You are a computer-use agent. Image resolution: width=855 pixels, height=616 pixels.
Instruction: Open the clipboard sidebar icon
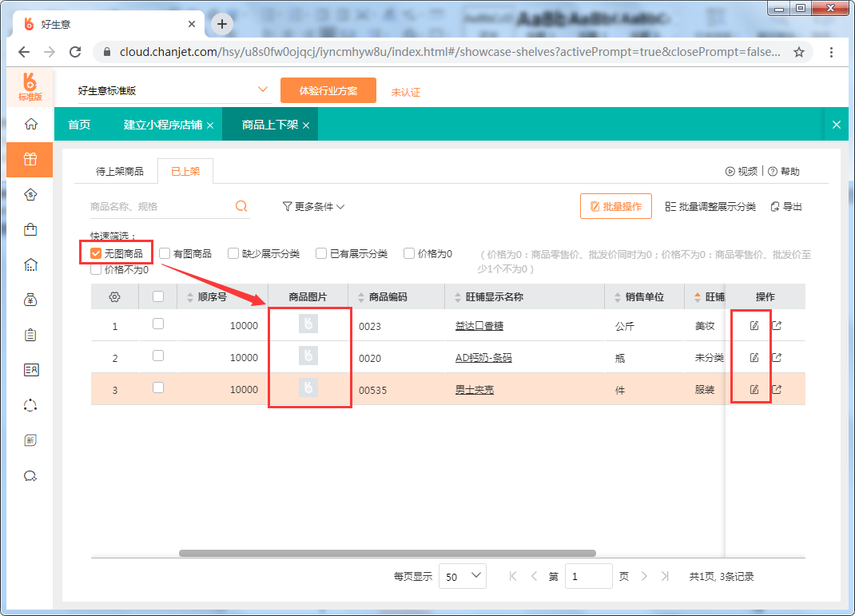coord(30,335)
